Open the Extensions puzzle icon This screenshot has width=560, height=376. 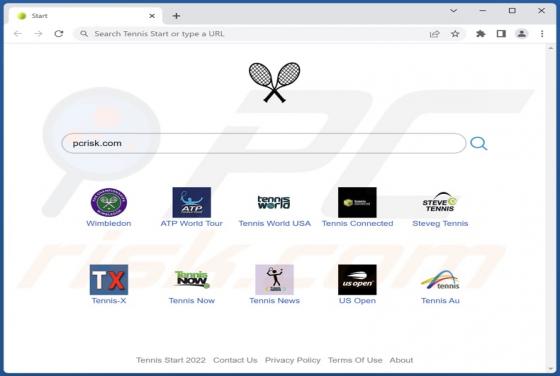tap(481, 34)
